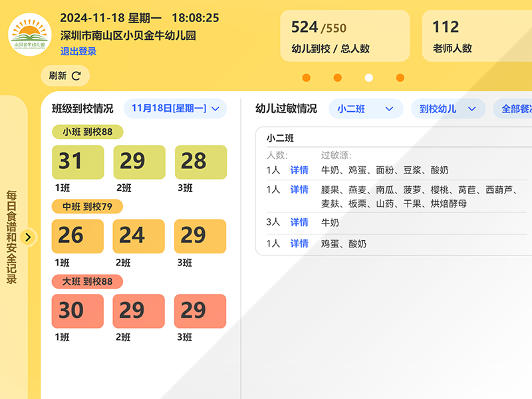Select 中班 2班 tile showing 24
The height and width of the screenshot is (399, 532).
point(139,236)
